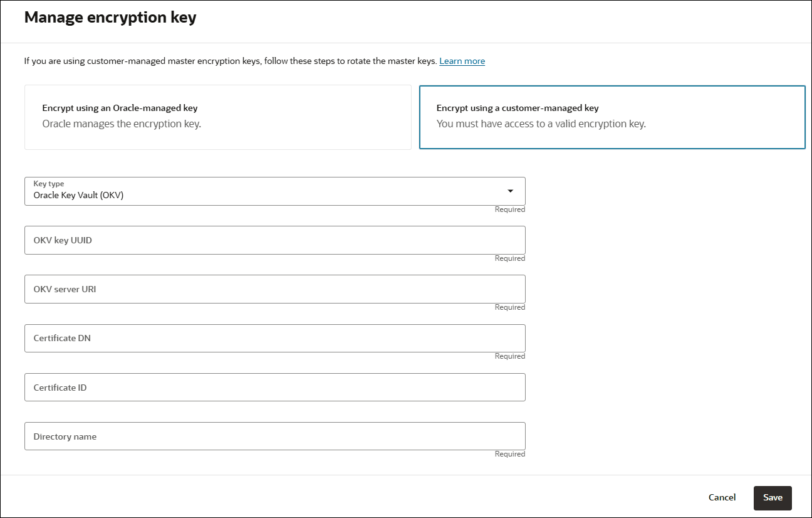The height and width of the screenshot is (518, 812).
Task: Click Required hint below Directory name
Action: pyautogui.click(x=509, y=454)
